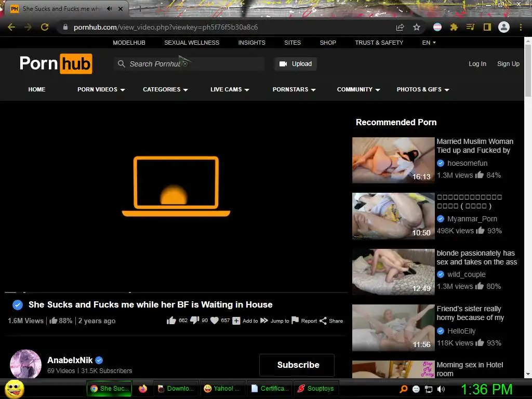
Task: Click the Upload button
Action: coord(296,64)
